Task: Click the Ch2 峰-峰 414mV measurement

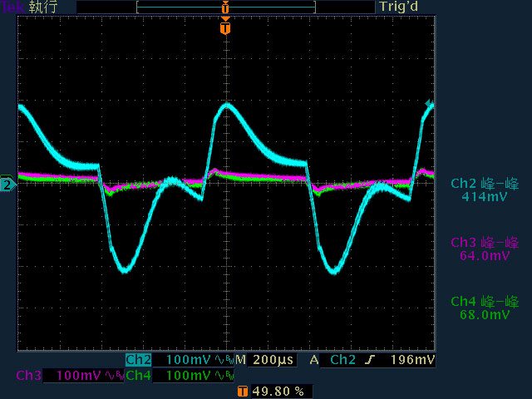Action: tap(483, 190)
